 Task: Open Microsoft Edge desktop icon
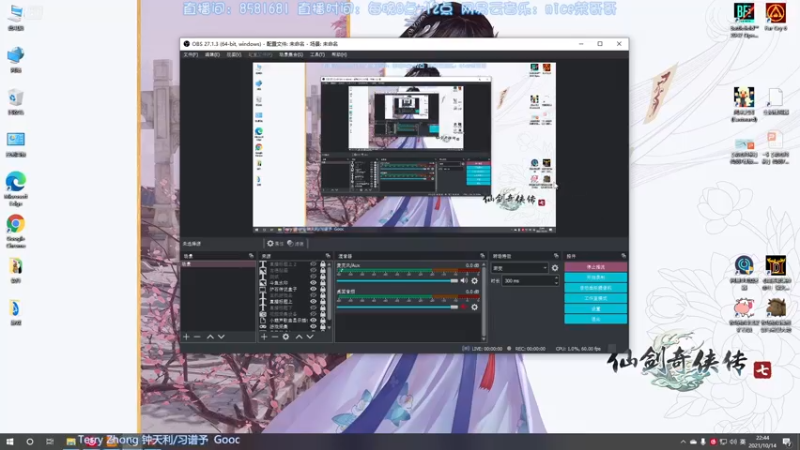pos(16,188)
